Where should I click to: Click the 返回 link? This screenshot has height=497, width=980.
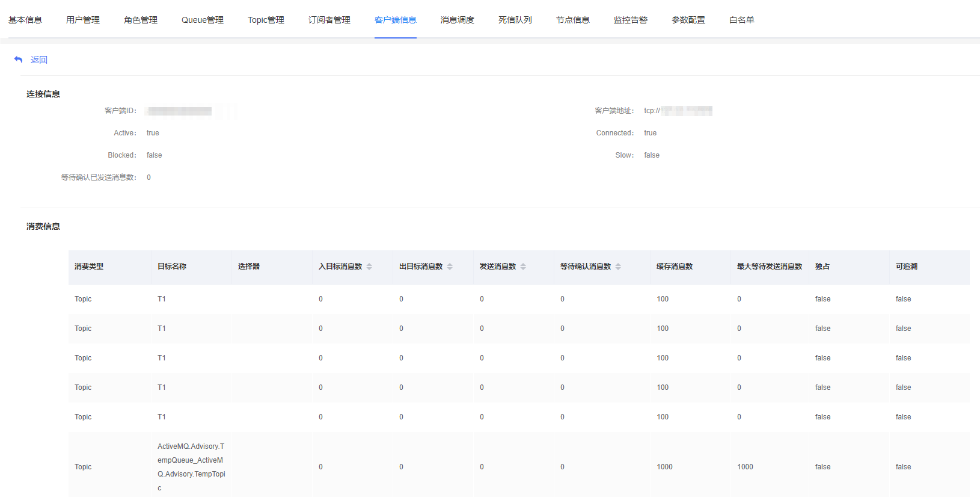click(x=39, y=60)
